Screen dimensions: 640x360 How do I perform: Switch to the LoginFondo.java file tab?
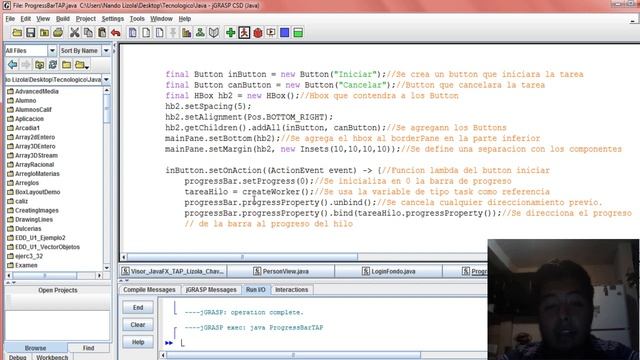(389, 271)
